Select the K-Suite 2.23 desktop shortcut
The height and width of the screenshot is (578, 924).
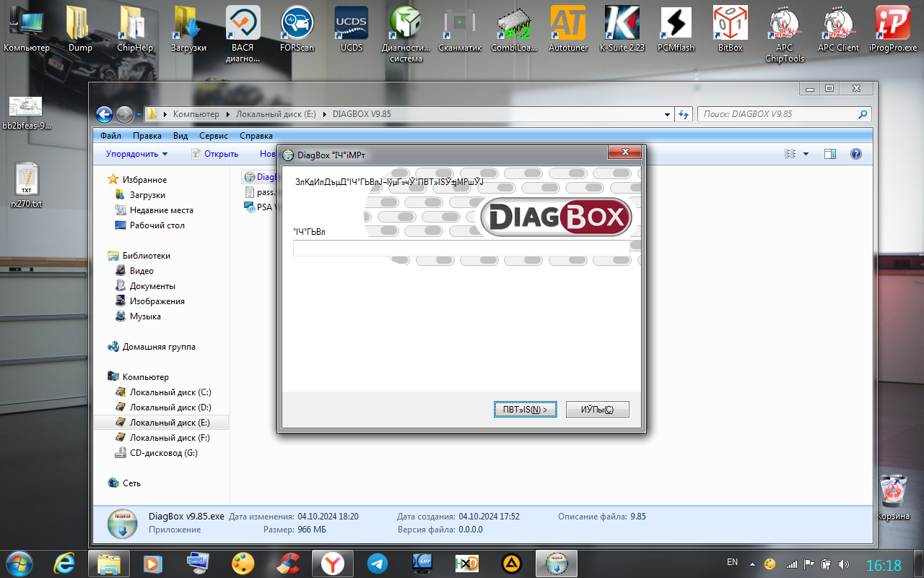tap(622, 29)
